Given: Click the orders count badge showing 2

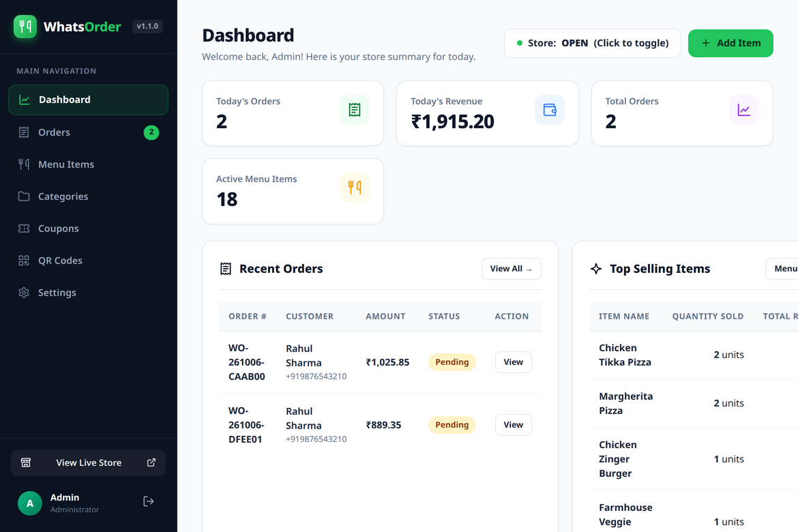Looking at the screenshot, I should tap(151, 132).
